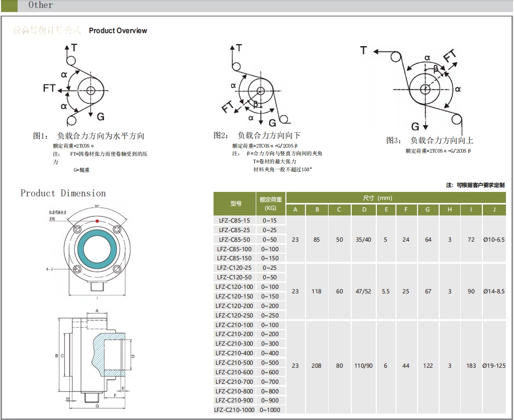Select the LFZ-C210-1000 model row

pos(234,410)
